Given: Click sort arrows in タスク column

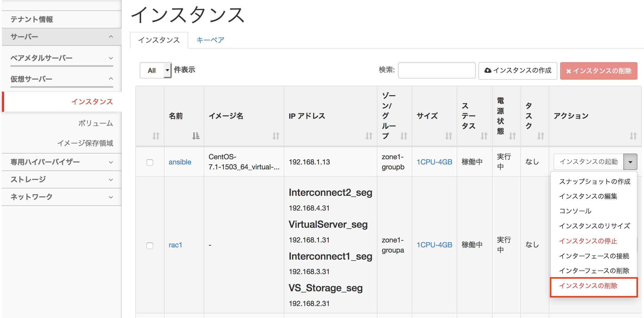Looking at the screenshot, I should click(x=541, y=136).
